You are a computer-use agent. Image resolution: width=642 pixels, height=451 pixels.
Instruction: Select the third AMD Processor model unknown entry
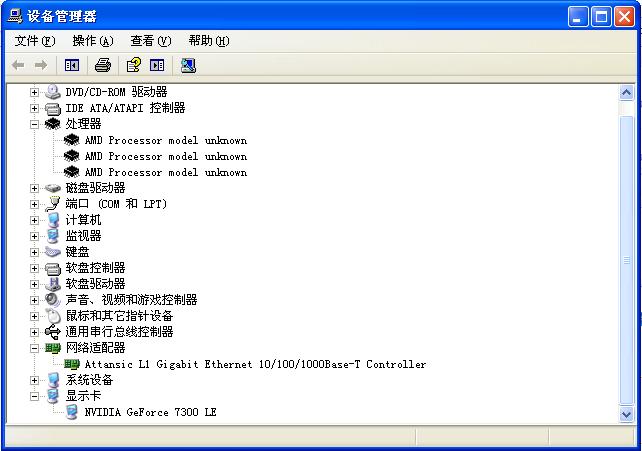pos(166,172)
